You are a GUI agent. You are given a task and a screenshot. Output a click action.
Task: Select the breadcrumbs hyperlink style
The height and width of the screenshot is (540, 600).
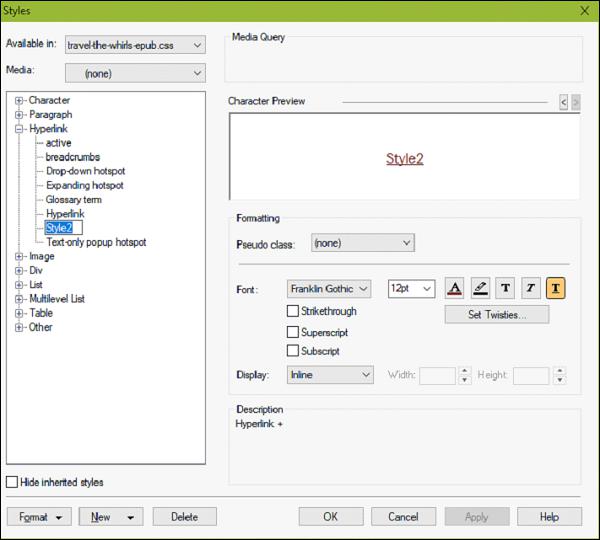point(73,157)
